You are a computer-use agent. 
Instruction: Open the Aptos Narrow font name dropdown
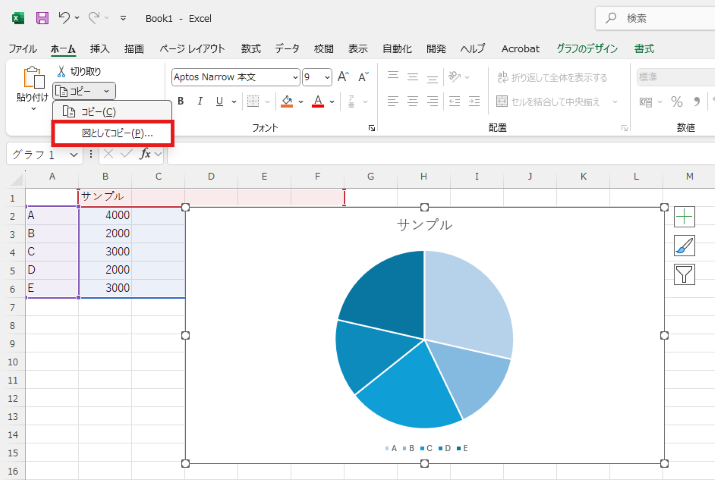[x=295, y=77]
